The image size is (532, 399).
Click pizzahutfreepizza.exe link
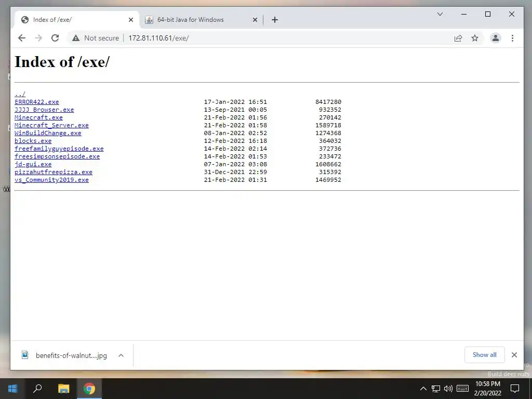pos(54,172)
